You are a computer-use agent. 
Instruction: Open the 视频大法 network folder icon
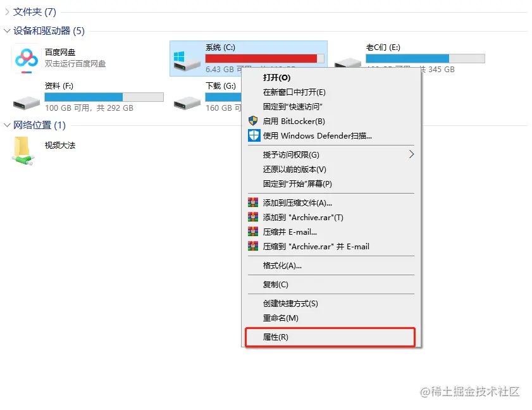(x=23, y=151)
